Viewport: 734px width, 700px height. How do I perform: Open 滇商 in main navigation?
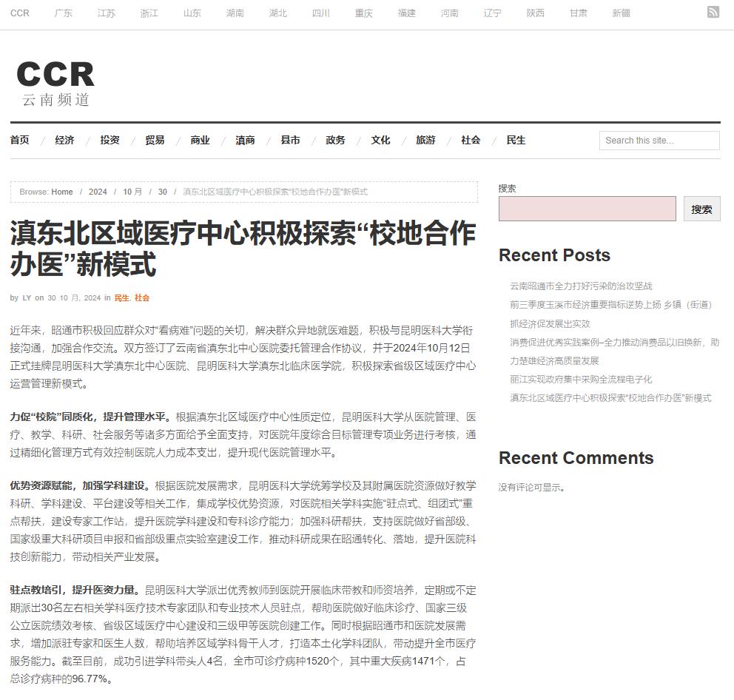(x=246, y=140)
